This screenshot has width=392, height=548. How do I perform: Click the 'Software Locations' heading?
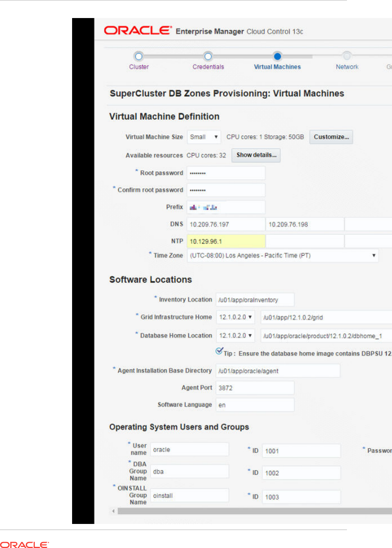pyautogui.click(x=151, y=280)
